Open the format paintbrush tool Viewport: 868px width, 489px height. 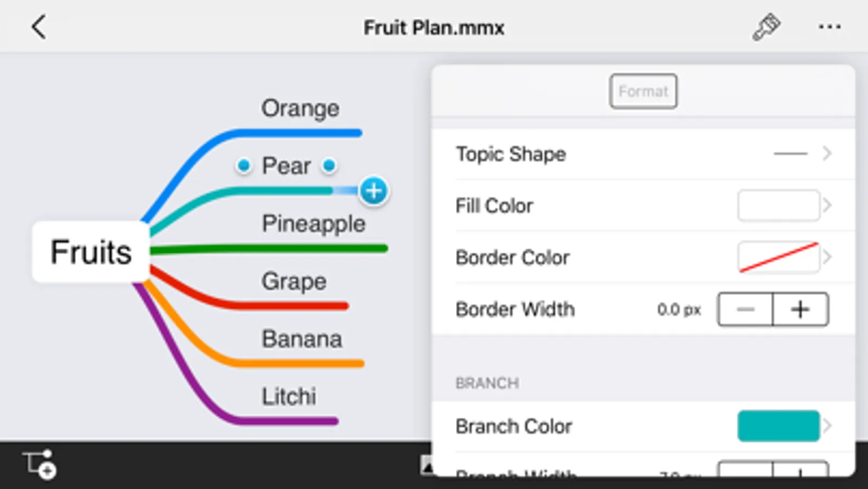tap(766, 27)
